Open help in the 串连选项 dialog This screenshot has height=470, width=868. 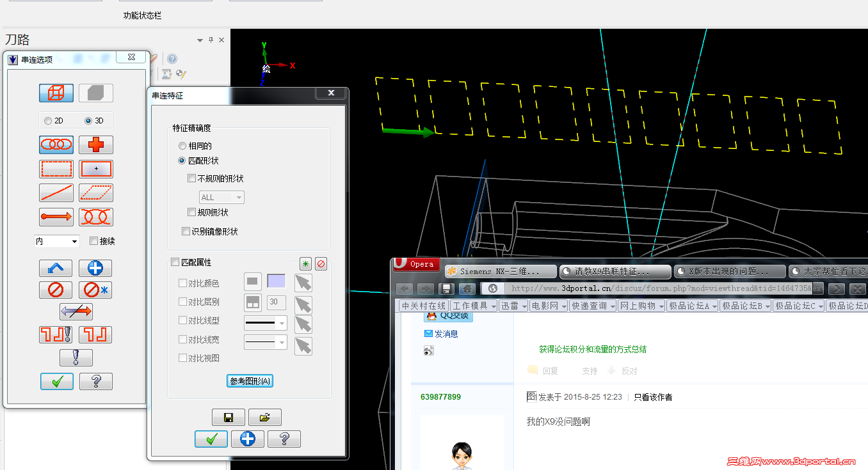tap(96, 381)
